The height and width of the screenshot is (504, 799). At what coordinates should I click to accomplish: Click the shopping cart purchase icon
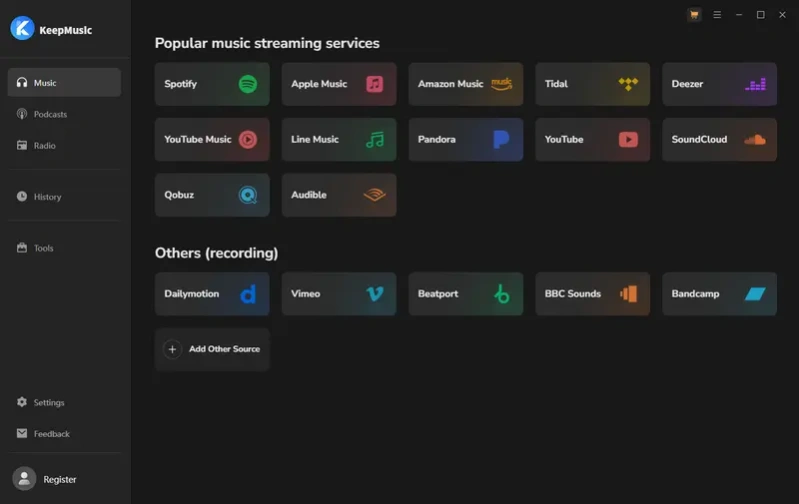[694, 15]
